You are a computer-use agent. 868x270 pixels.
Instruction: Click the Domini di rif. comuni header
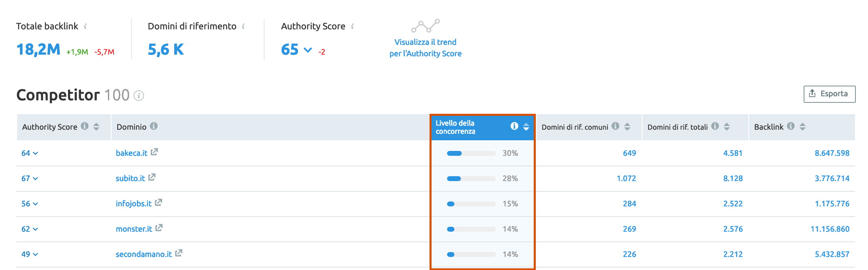[574, 127]
